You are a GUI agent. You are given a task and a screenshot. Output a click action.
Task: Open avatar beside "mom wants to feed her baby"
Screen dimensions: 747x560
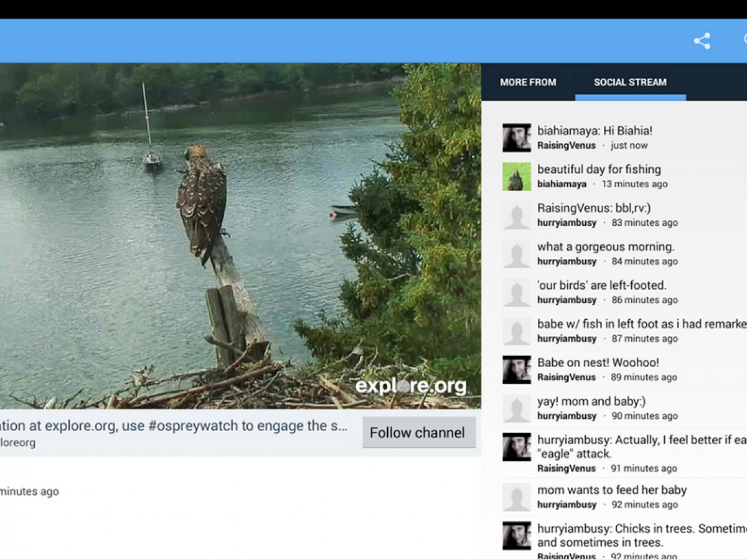point(517,497)
